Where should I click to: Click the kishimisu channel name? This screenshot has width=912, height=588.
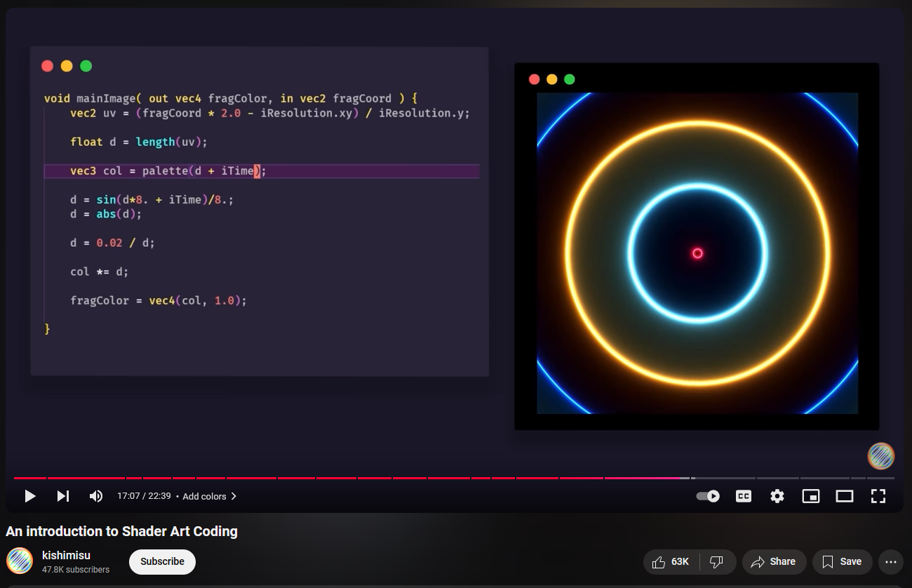coord(66,555)
